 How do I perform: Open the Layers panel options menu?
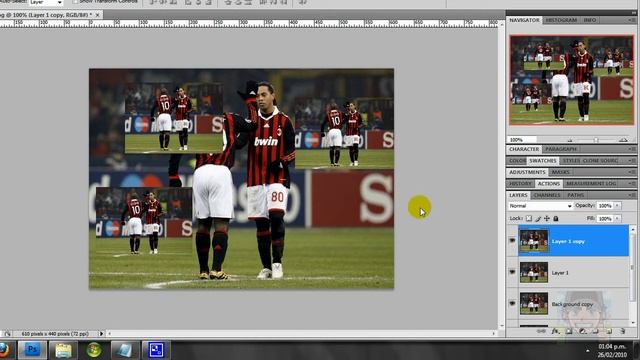632,196
